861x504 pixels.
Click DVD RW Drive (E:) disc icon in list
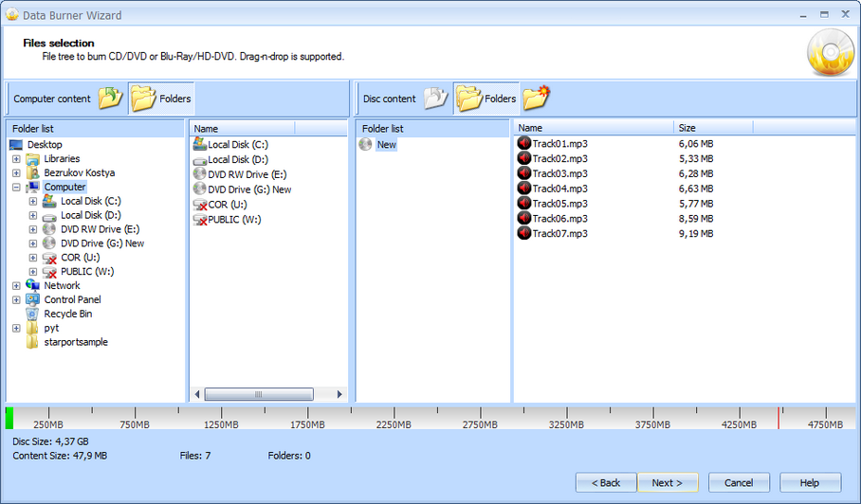tap(200, 174)
